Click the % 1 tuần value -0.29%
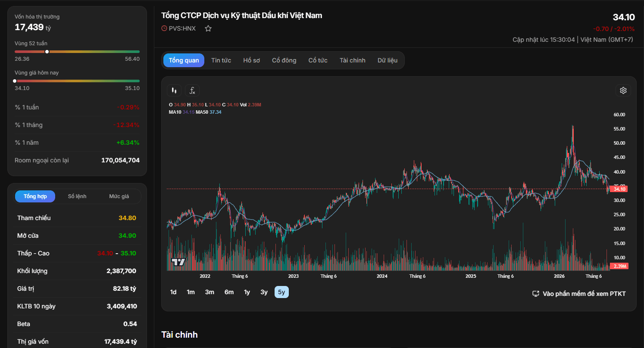The height and width of the screenshot is (348, 644). [128, 107]
